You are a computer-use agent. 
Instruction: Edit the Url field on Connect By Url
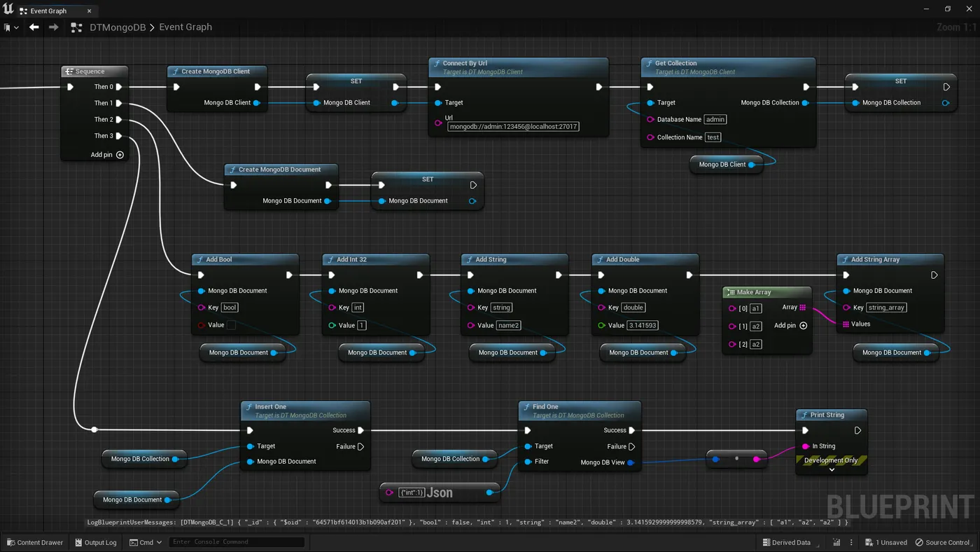coord(513,127)
